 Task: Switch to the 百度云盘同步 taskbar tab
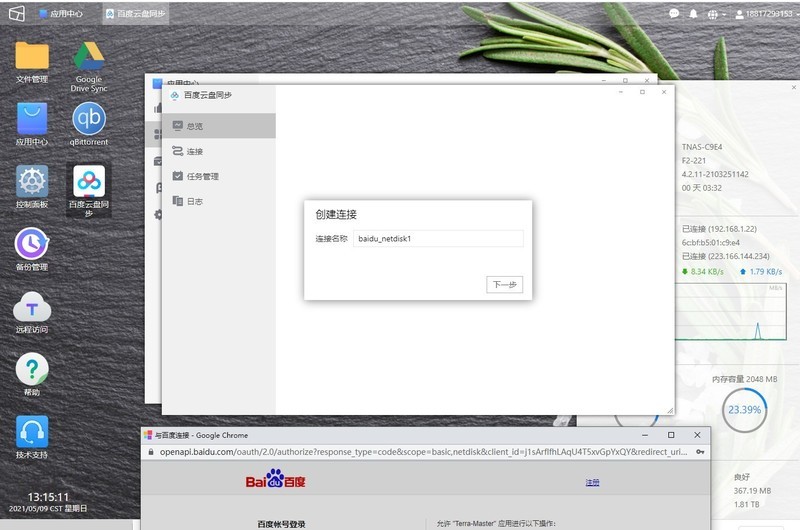[x=136, y=14]
